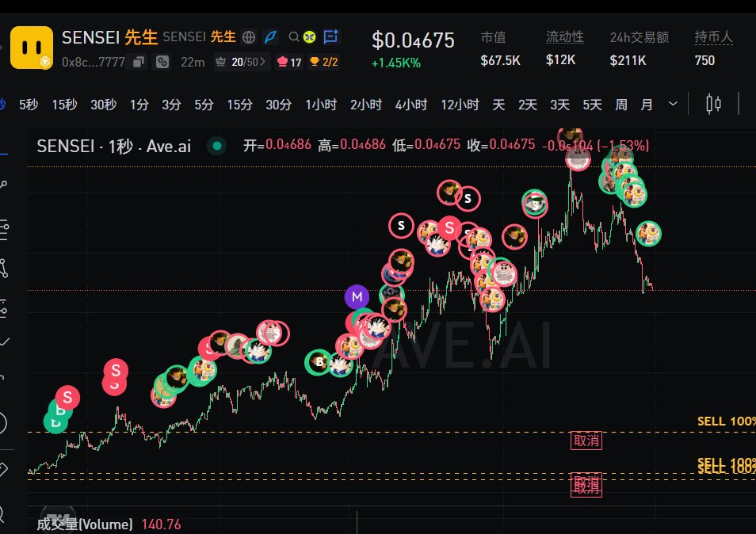Click the topmost SELL 100% order label
Viewport: 756px width, 534px height.
727,421
